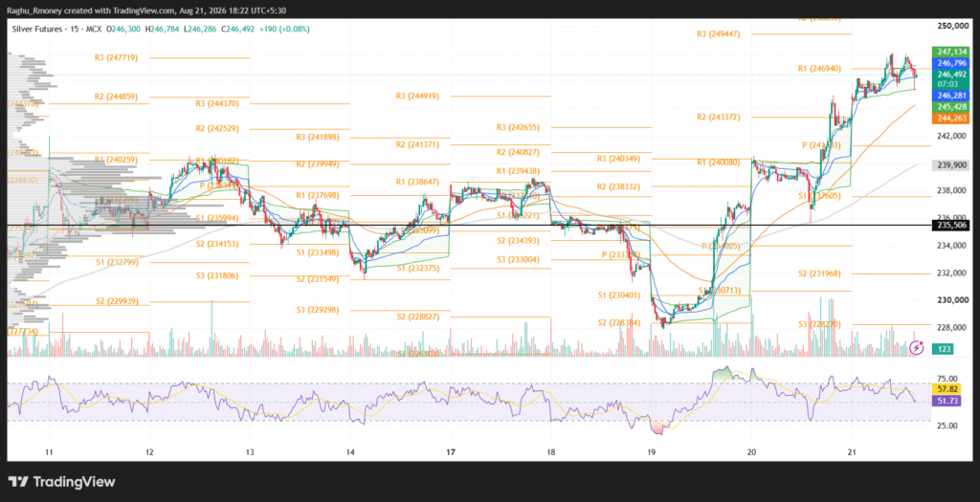Click the green 245,428 price tag
Image resolution: width=980 pixels, height=502 pixels.
(x=950, y=107)
